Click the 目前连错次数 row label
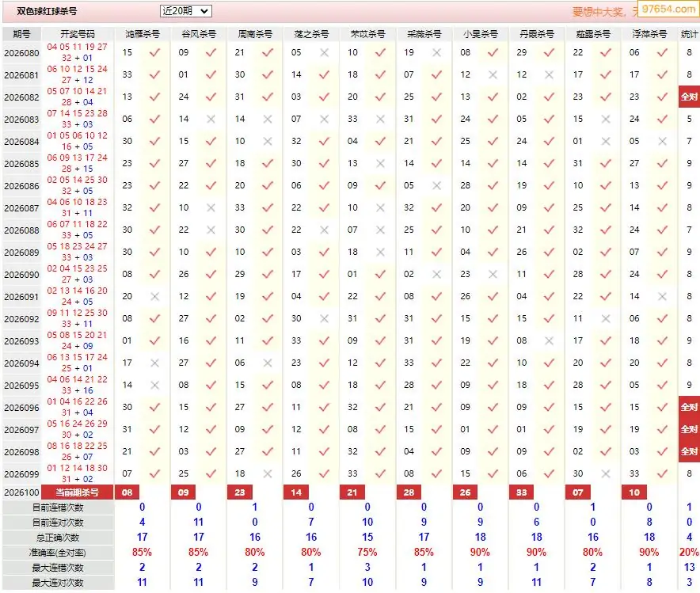The height and width of the screenshot is (593, 700). click(x=58, y=507)
